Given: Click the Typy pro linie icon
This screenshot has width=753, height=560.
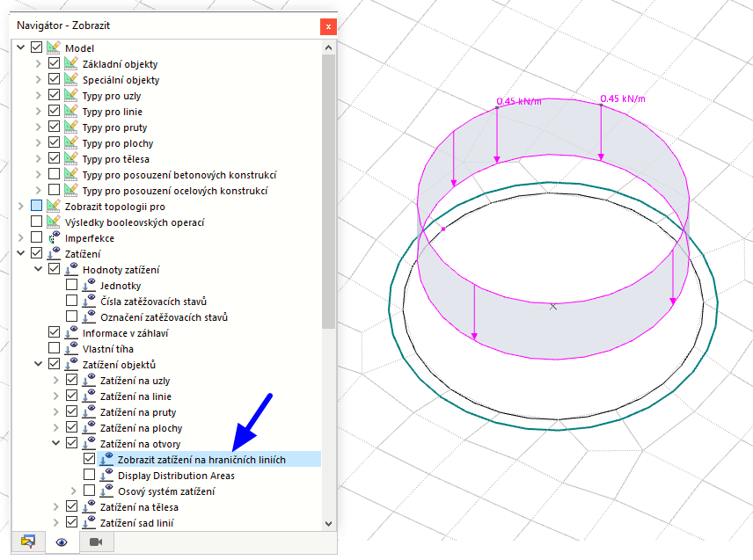Looking at the screenshot, I should (x=71, y=111).
